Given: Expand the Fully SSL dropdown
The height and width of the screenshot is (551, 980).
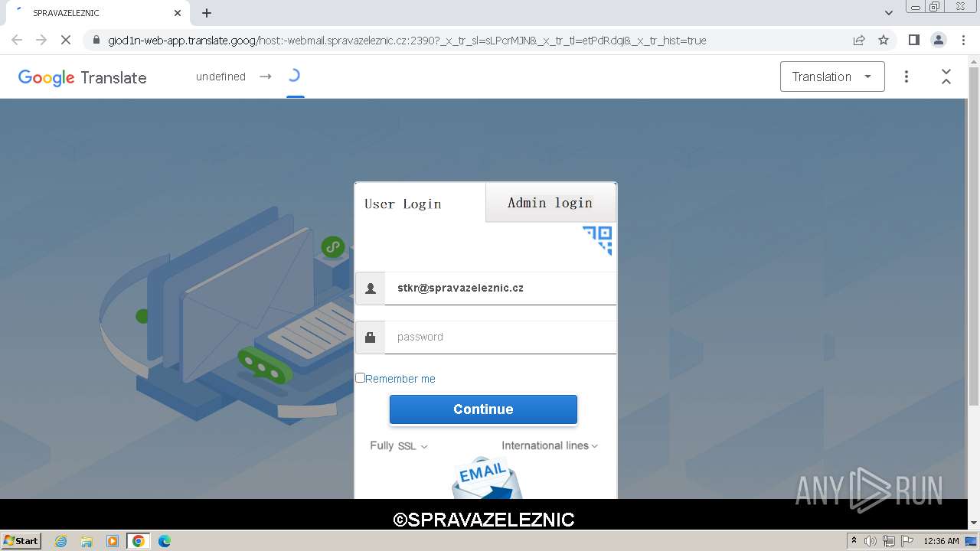Looking at the screenshot, I should coord(399,445).
